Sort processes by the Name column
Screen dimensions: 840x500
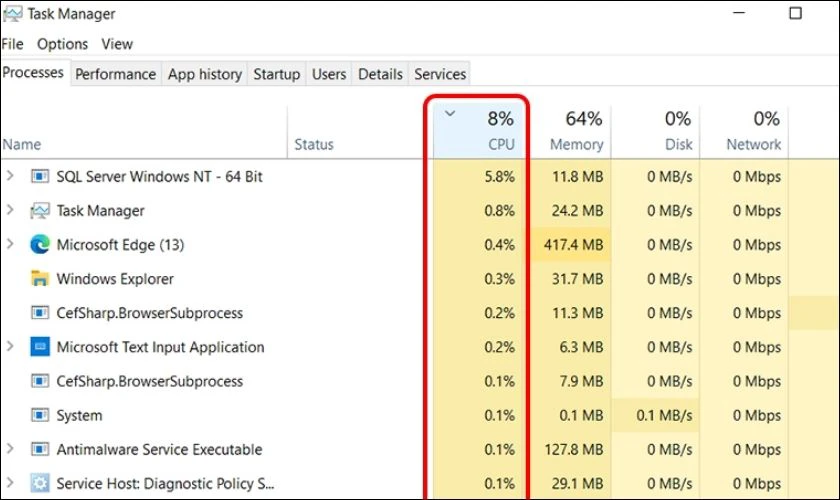(x=144, y=132)
